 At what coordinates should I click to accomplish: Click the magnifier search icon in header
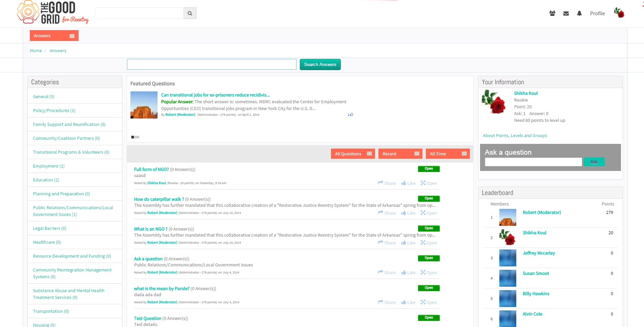tap(190, 13)
